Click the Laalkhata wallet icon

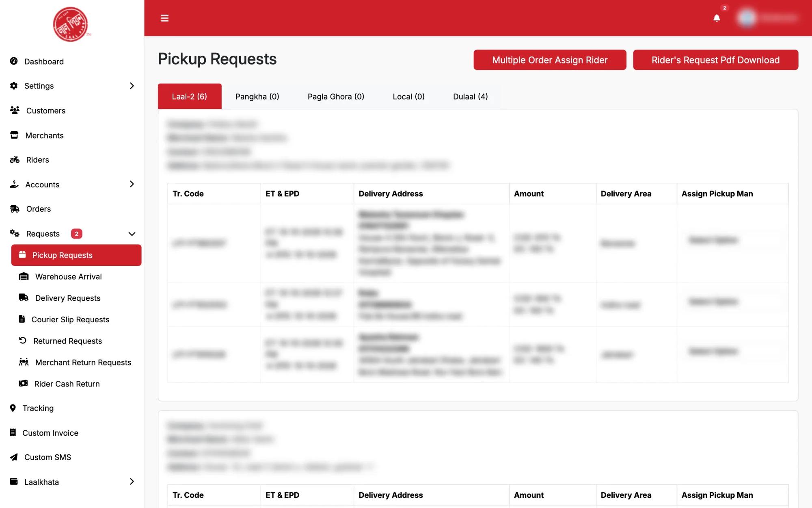click(x=14, y=482)
